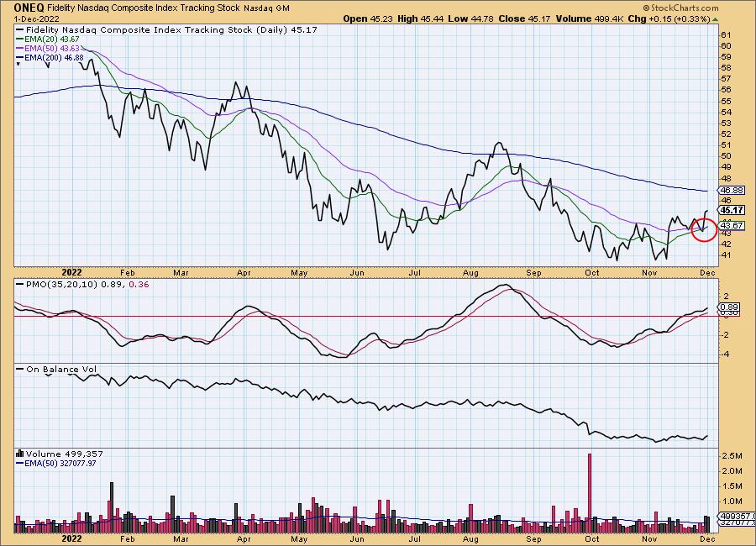The image size is (756, 546).
Task: Click the EMA(20) 43.67 legend entry
Action: point(51,39)
